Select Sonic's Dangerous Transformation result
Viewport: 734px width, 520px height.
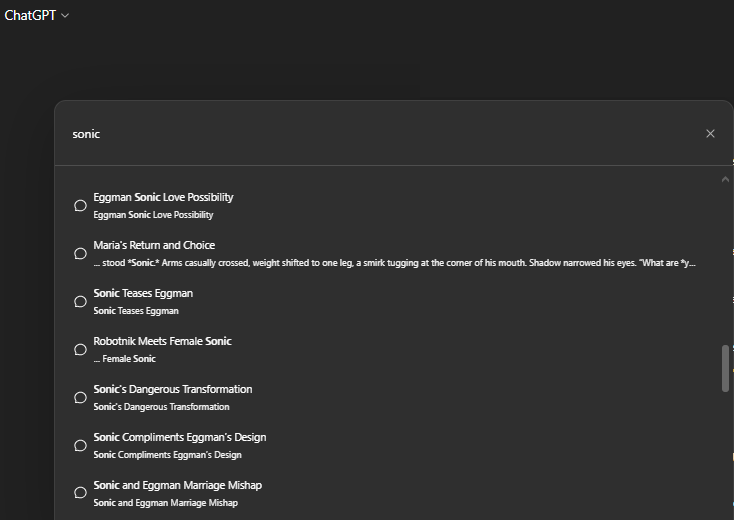tap(393, 398)
